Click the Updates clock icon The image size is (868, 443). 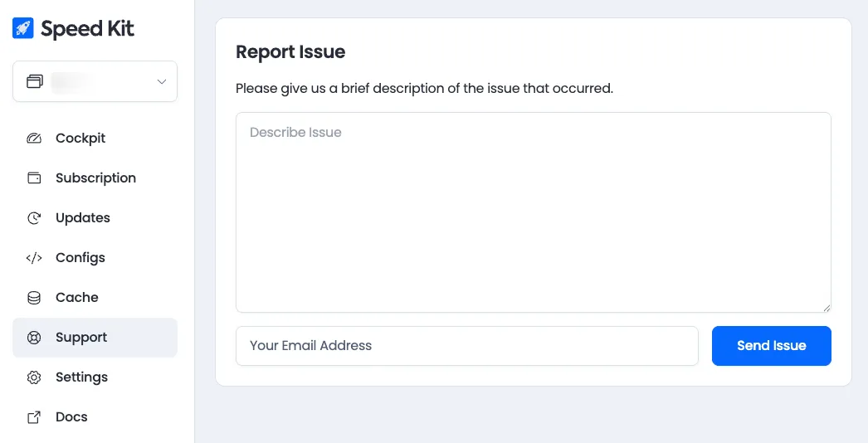coord(34,217)
